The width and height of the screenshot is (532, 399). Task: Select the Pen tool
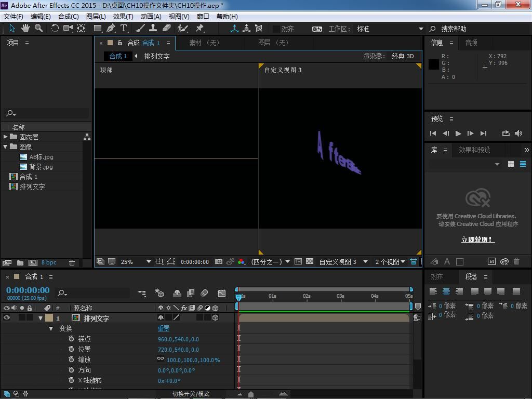point(111,29)
